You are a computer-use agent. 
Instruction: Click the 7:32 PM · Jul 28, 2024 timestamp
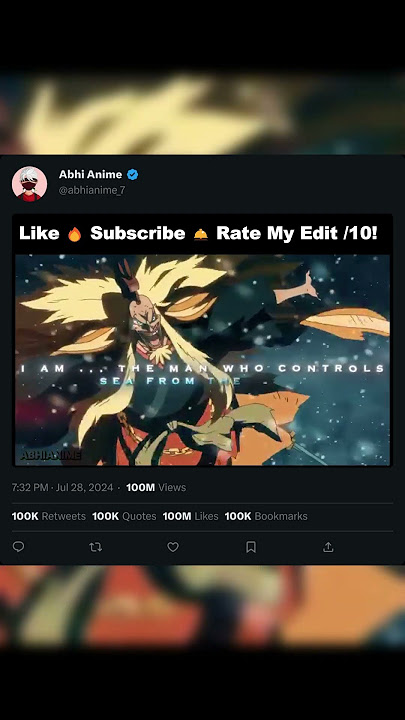62,487
